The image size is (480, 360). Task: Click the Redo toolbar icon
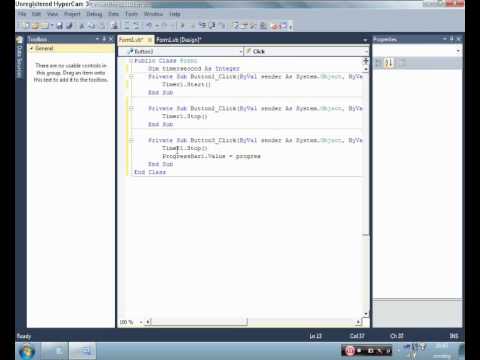coord(164,25)
